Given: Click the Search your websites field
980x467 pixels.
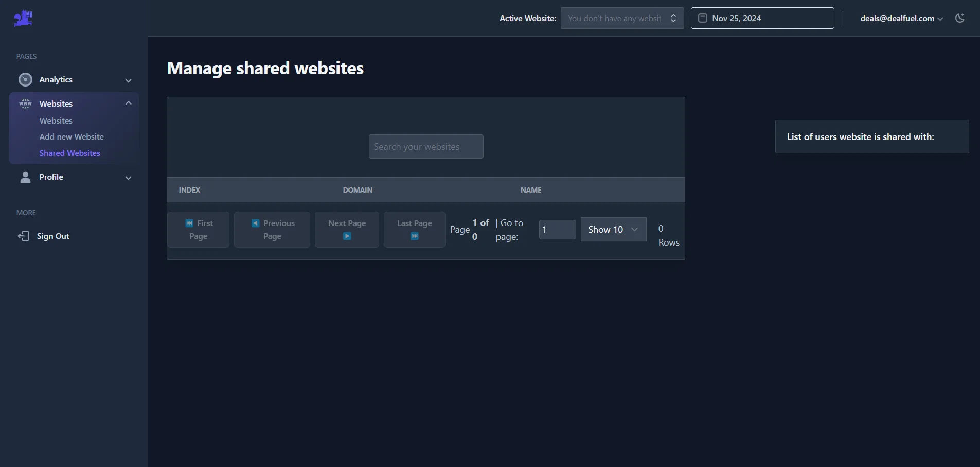Looking at the screenshot, I should 425,146.
